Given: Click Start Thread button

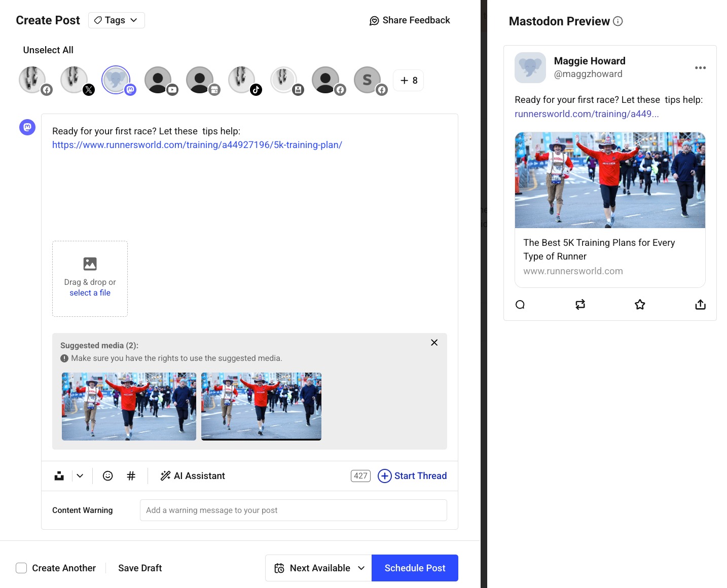Looking at the screenshot, I should pyautogui.click(x=413, y=476).
